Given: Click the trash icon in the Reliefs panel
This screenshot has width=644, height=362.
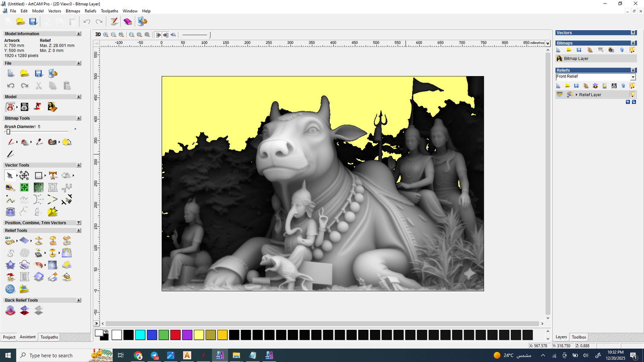Looking at the screenshot, I should pos(623,86).
